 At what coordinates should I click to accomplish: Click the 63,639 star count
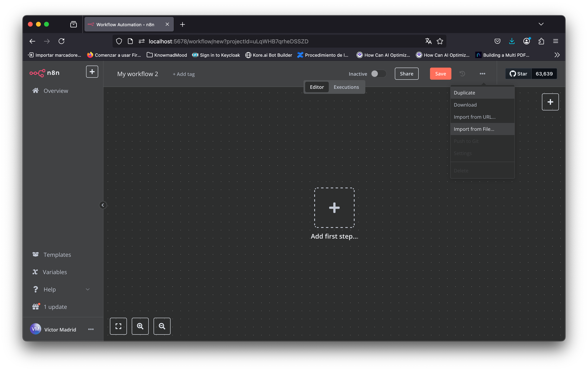544,74
